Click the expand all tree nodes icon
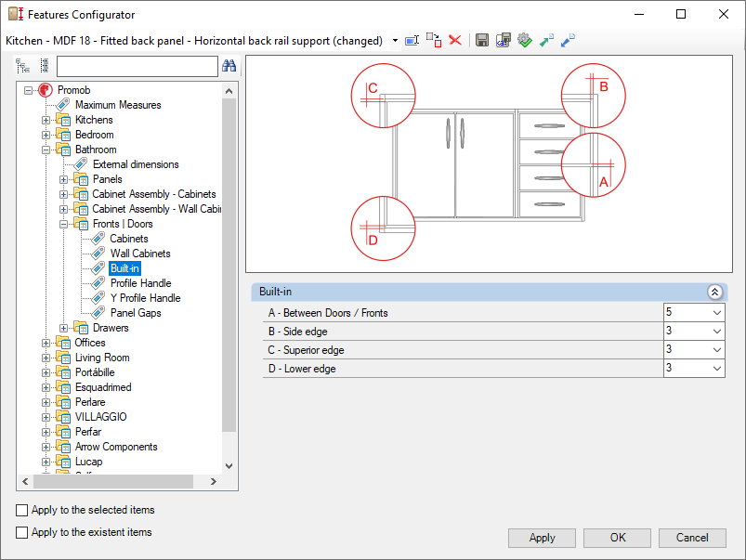This screenshot has width=746, height=560. tap(22, 66)
